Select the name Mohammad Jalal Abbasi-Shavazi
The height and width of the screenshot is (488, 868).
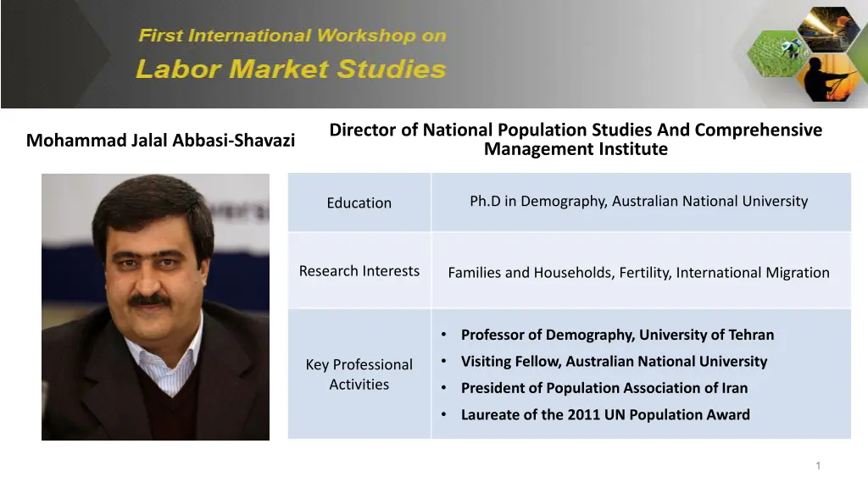pyautogui.click(x=160, y=141)
